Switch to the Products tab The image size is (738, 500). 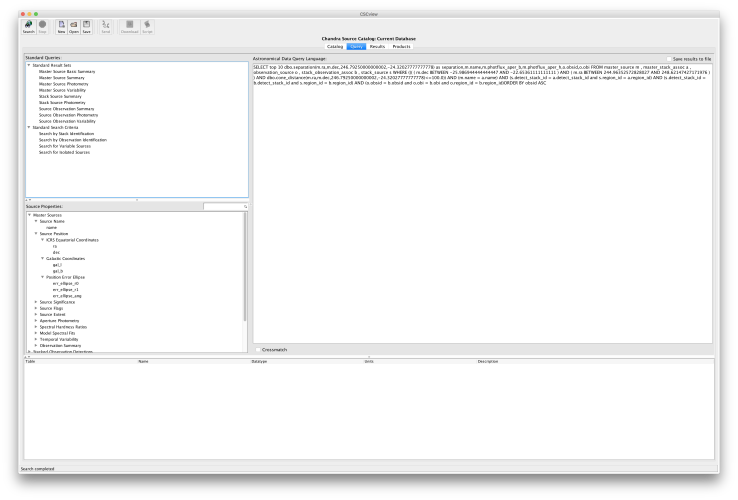coord(401,46)
